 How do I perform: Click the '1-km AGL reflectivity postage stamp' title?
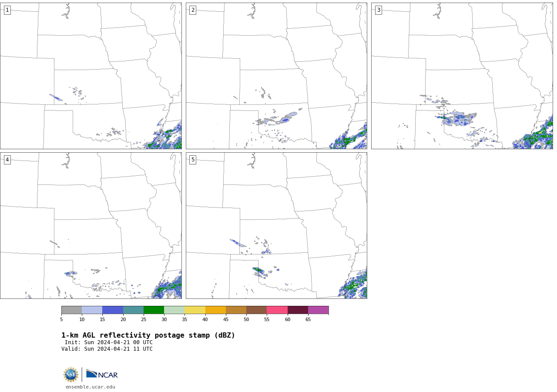(x=148, y=335)
